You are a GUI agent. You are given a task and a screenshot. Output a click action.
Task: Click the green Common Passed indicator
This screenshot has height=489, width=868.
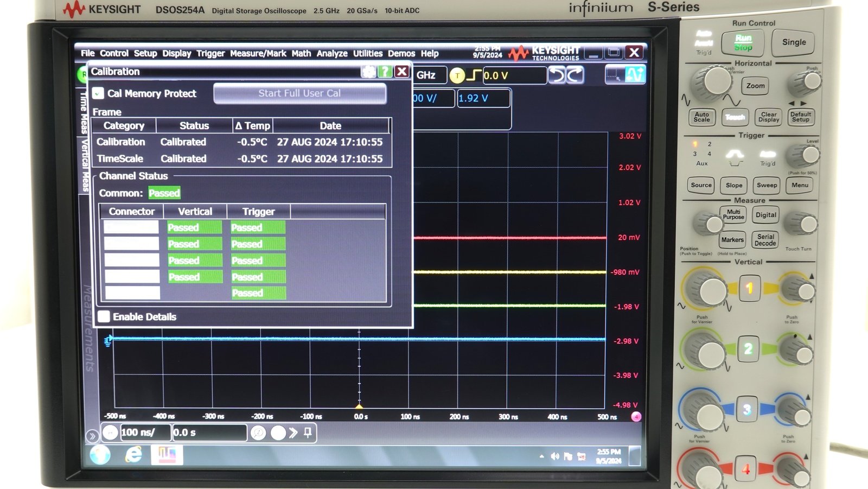coord(164,193)
